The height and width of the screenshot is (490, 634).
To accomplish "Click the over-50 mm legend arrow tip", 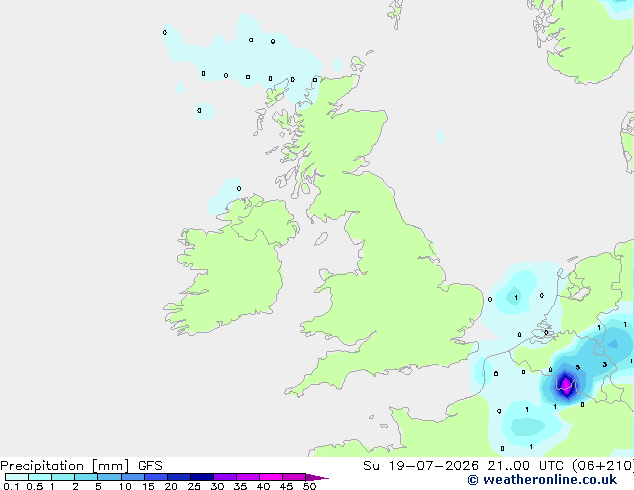I will pyautogui.click(x=317, y=477).
